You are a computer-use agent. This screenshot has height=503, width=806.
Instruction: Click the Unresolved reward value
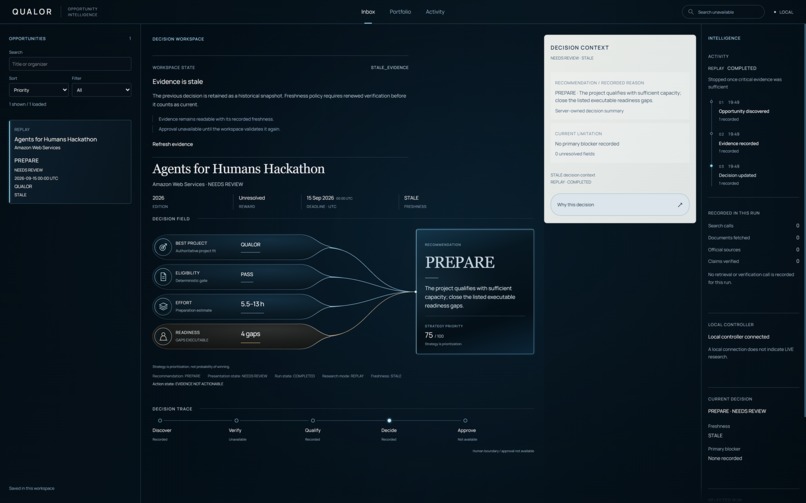coord(252,198)
